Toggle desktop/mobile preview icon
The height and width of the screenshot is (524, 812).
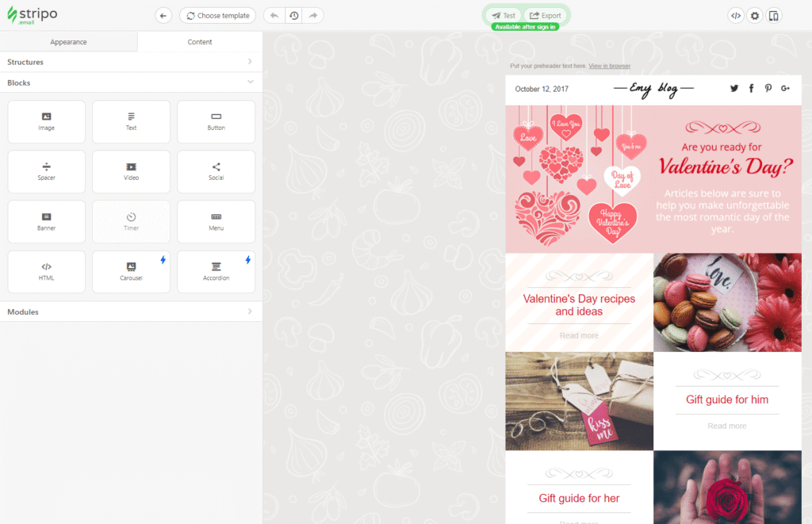click(774, 15)
